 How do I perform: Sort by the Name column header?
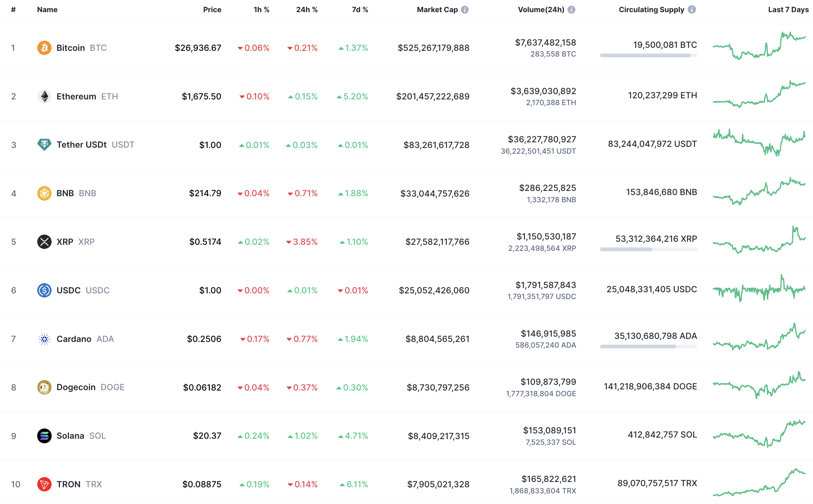pyautogui.click(x=47, y=10)
